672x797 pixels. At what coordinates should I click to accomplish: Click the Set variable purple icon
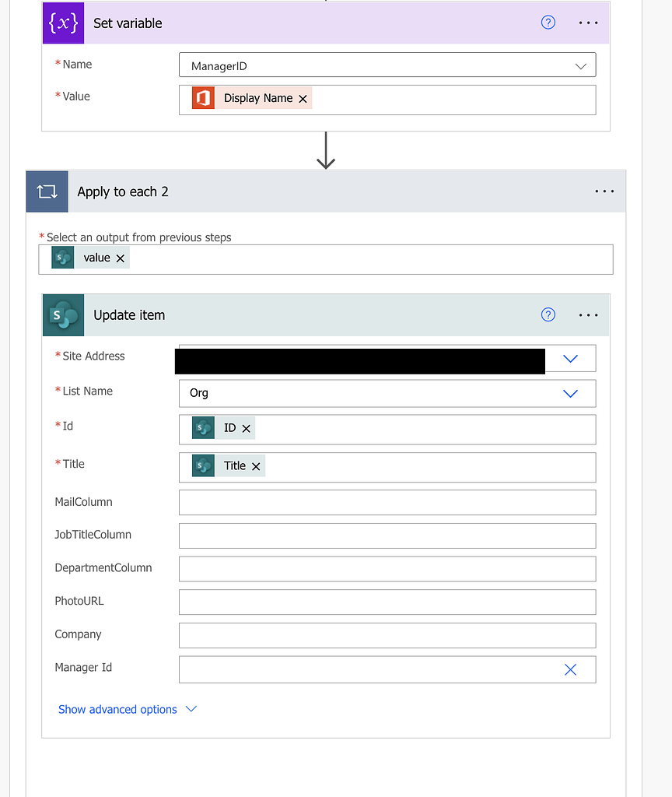click(x=63, y=23)
